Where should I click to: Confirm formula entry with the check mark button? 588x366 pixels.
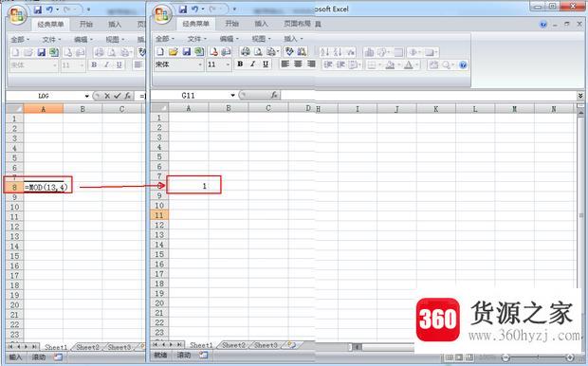[117, 96]
